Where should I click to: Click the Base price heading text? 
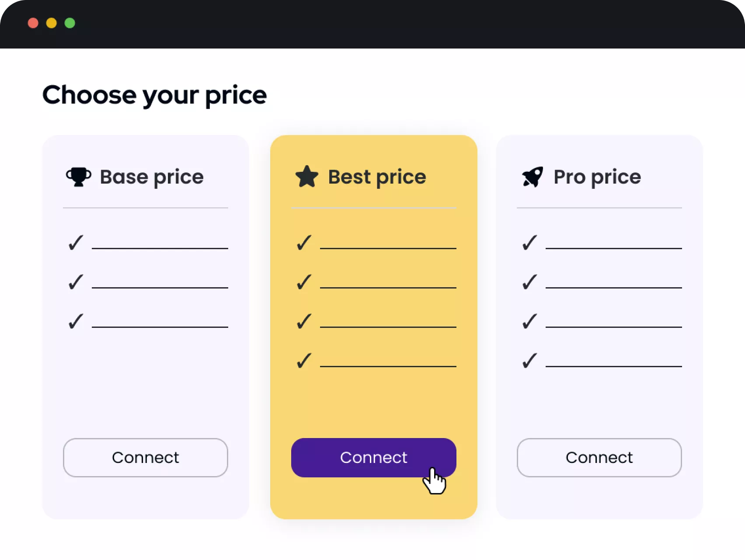pos(152,177)
